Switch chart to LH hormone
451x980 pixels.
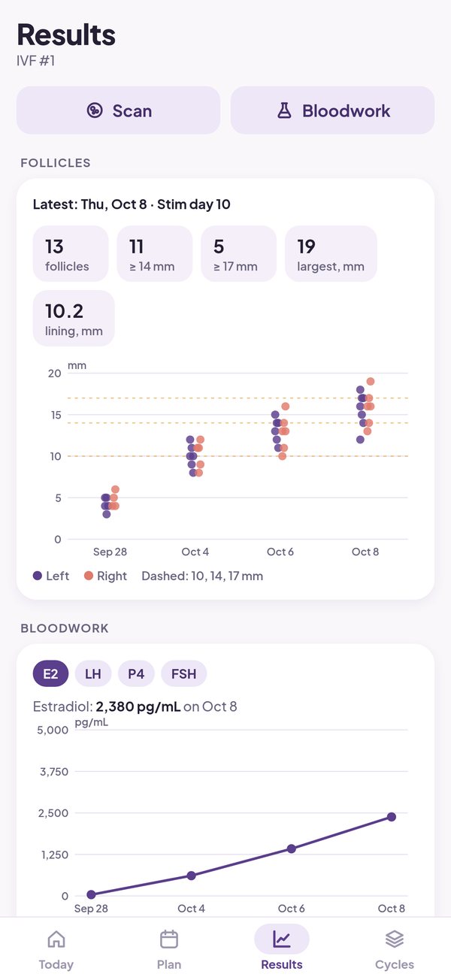pyautogui.click(x=93, y=673)
